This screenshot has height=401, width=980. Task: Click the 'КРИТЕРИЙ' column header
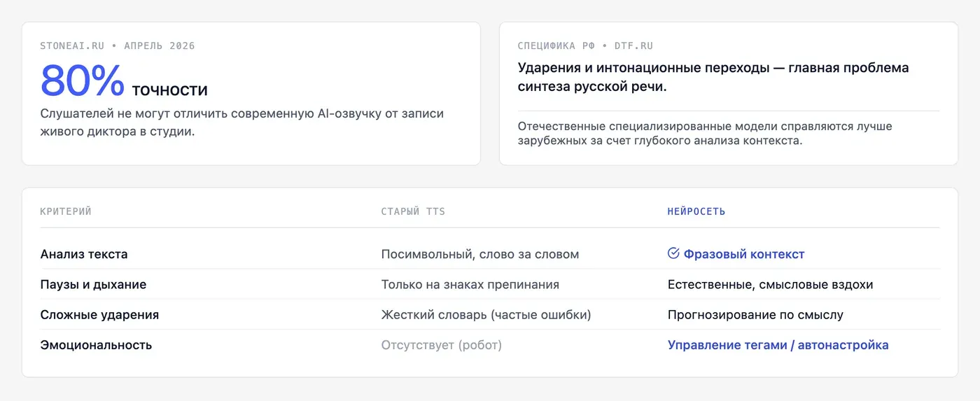66,211
